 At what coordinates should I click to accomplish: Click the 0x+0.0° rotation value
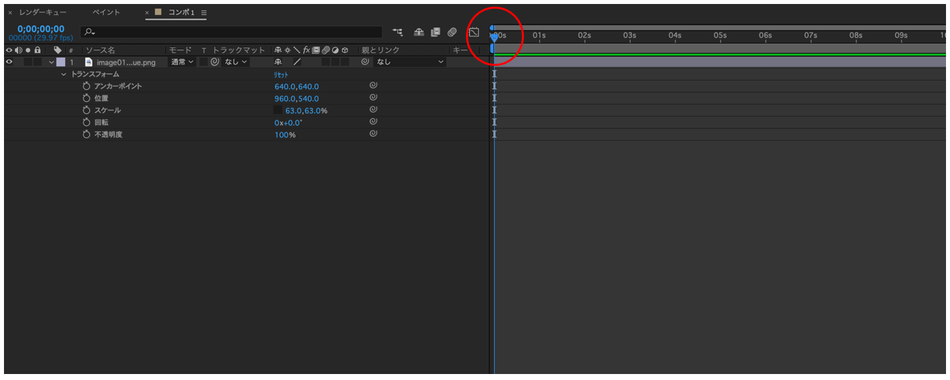click(x=288, y=122)
